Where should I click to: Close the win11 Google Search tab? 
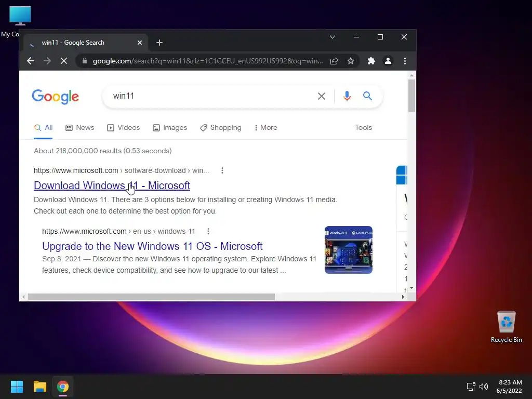pos(139,43)
